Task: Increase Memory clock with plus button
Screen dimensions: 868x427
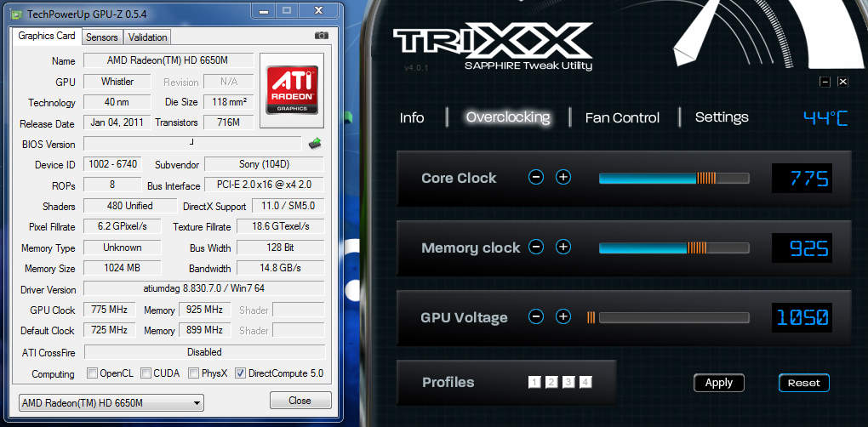Action: 563,247
